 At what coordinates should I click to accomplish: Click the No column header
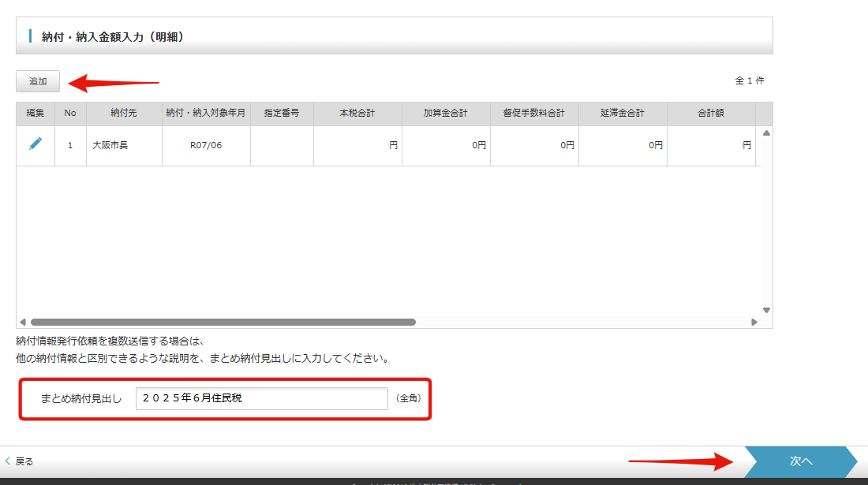[x=70, y=113]
